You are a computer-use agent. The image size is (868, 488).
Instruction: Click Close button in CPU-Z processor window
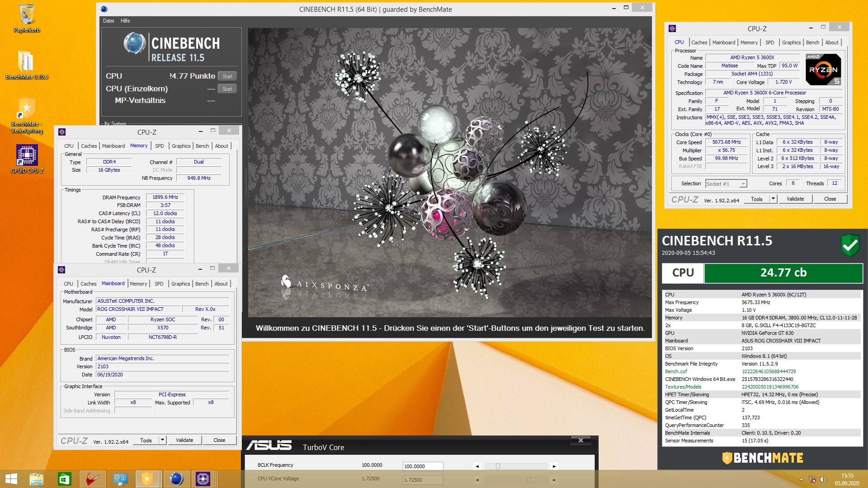830,199
